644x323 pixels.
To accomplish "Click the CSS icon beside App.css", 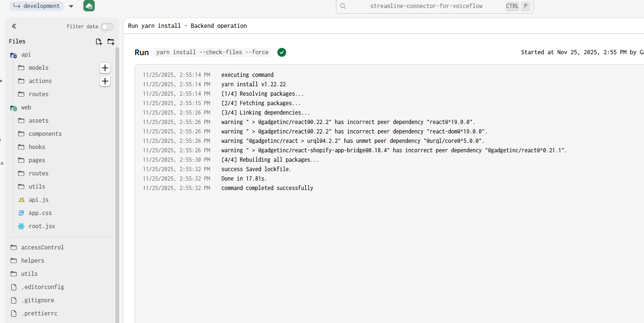I will (21, 213).
